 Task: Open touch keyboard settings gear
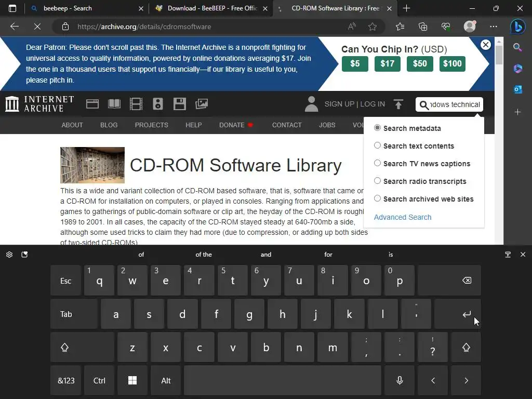(9, 255)
